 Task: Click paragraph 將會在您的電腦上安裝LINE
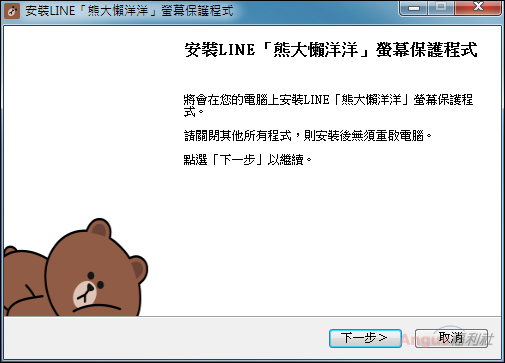tap(328, 105)
